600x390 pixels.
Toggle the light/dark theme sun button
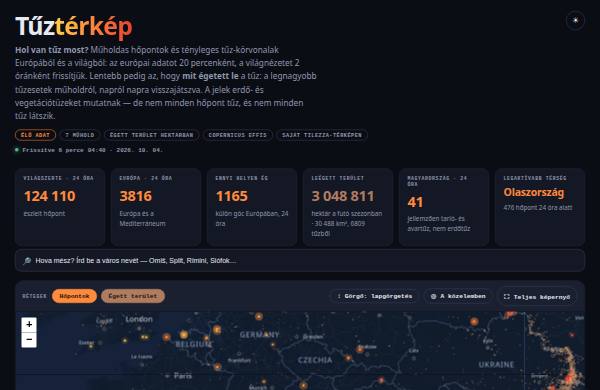coord(575,20)
